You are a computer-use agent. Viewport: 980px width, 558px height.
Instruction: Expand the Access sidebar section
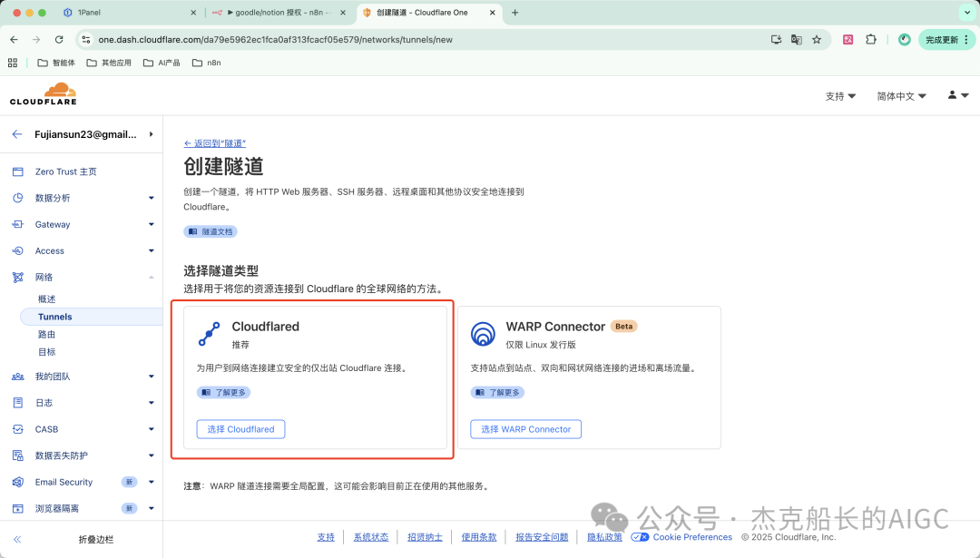point(152,250)
